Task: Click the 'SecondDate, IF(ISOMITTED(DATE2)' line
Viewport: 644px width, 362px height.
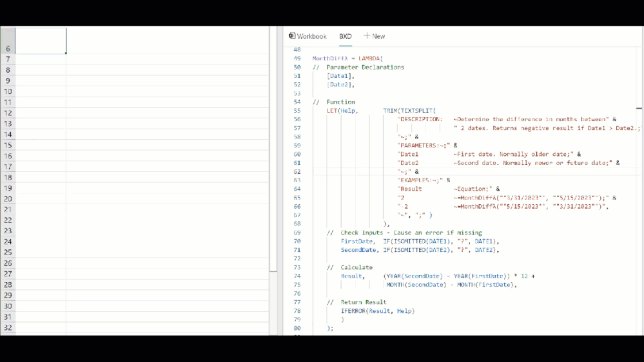Action: coord(420,250)
